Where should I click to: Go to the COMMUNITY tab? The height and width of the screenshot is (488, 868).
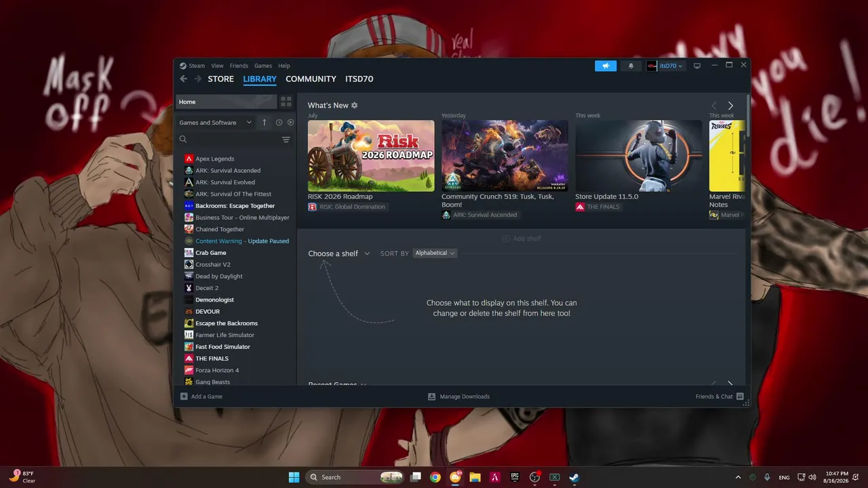[311, 79]
